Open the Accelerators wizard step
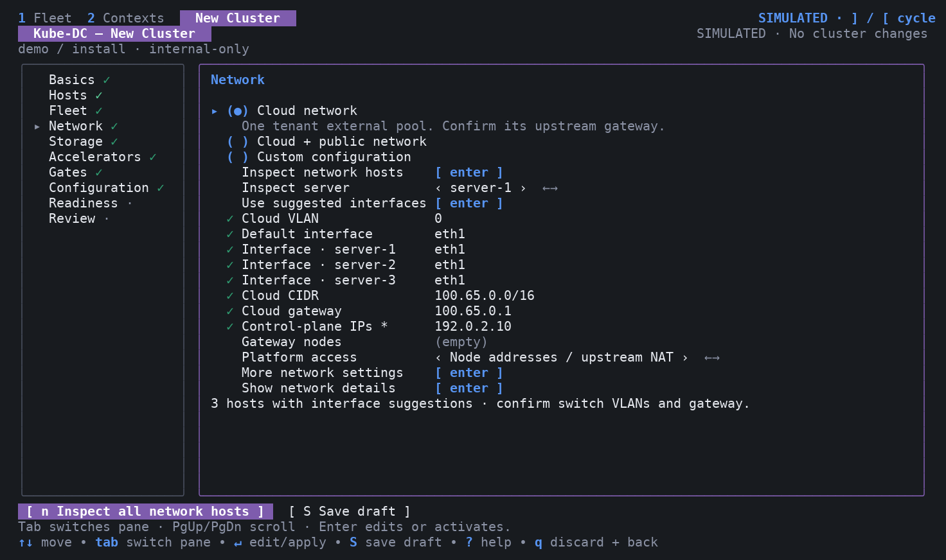946x560 pixels. click(103, 157)
